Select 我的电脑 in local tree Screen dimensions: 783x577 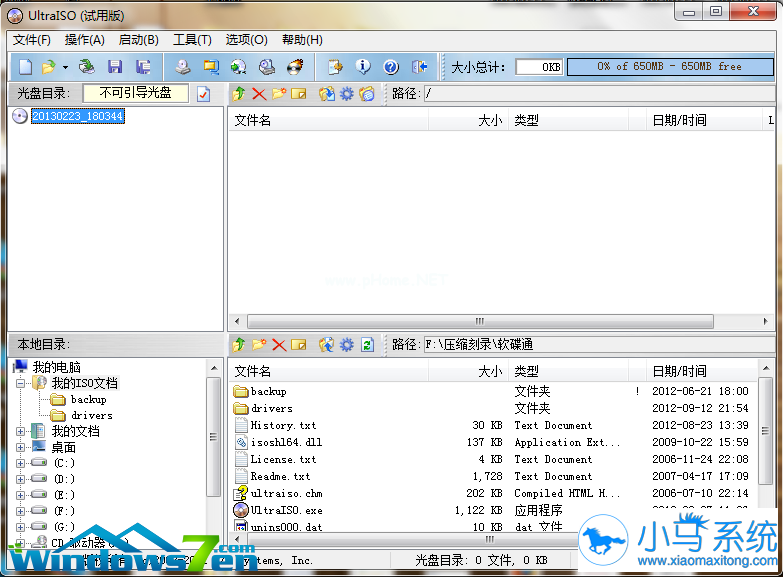pos(56,367)
